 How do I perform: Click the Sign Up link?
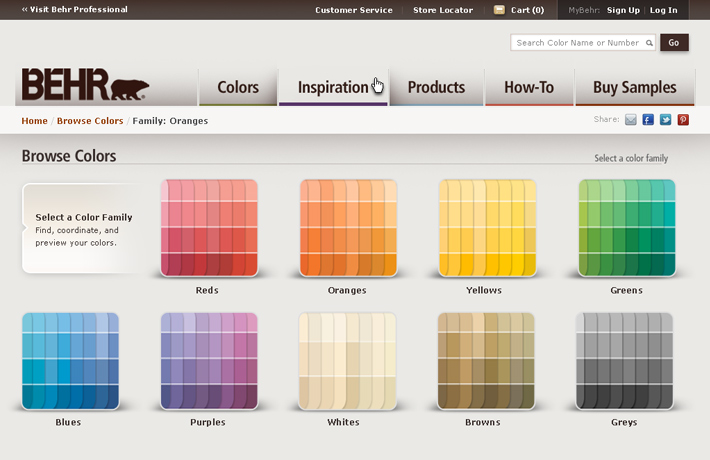pos(623,10)
